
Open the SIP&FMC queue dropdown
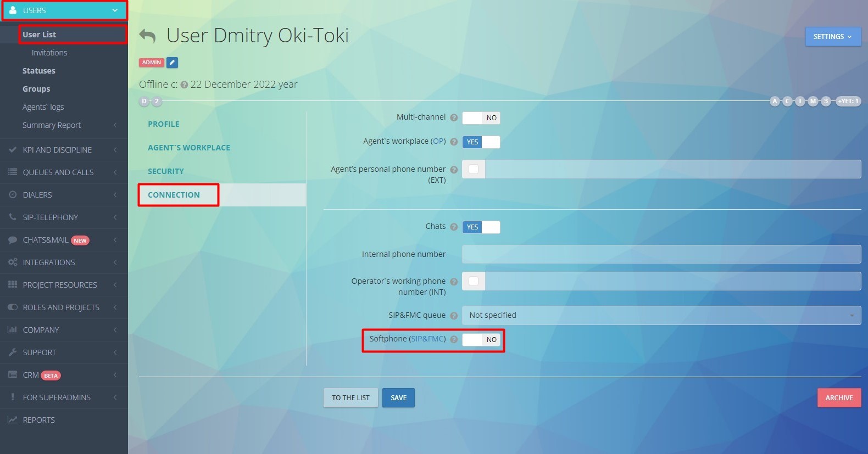[x=661, y=315]
